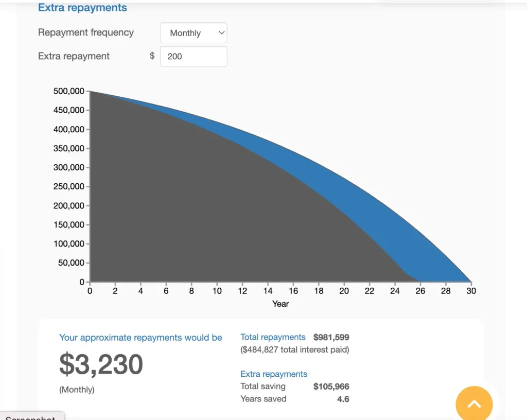Click the blue Extra repayments summary heading
The width and height of the screenshot is (527, 420).
[274, 374]
